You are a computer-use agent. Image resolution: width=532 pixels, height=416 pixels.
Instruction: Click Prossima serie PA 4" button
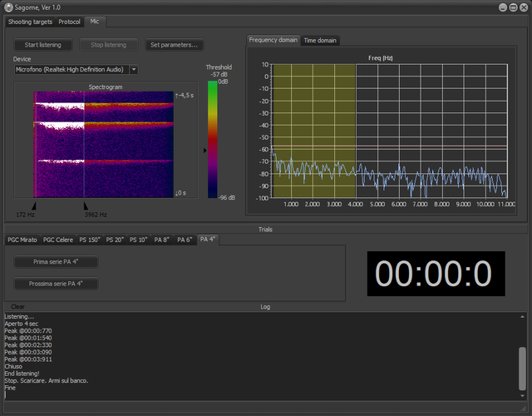coord(56,284)
